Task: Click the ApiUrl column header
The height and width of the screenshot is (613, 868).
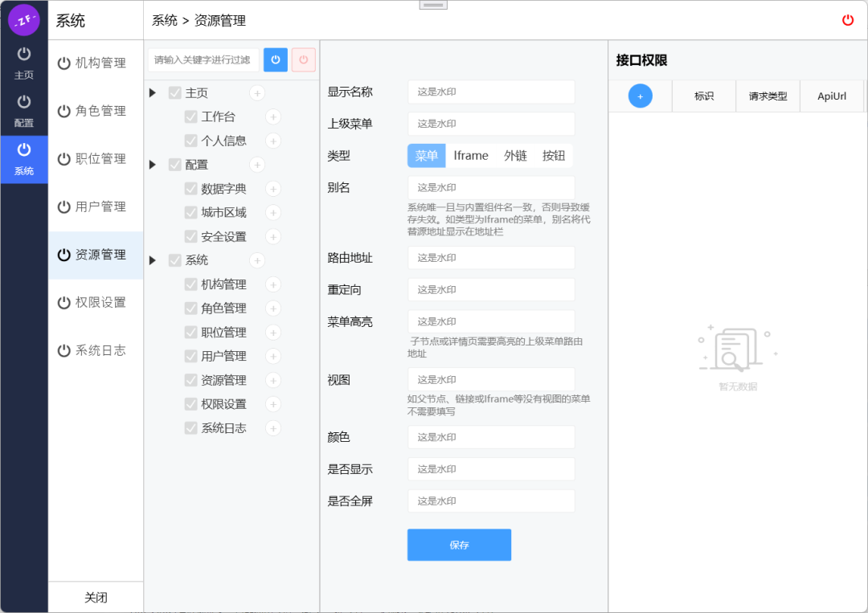Action: (x=832, y=96)
